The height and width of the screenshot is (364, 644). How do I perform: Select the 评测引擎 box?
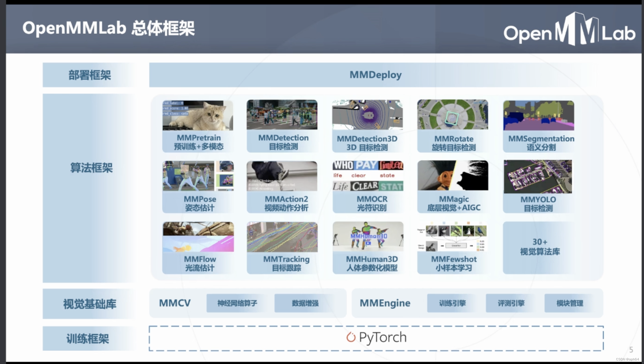pyautogui.click(x=511, y=303)
